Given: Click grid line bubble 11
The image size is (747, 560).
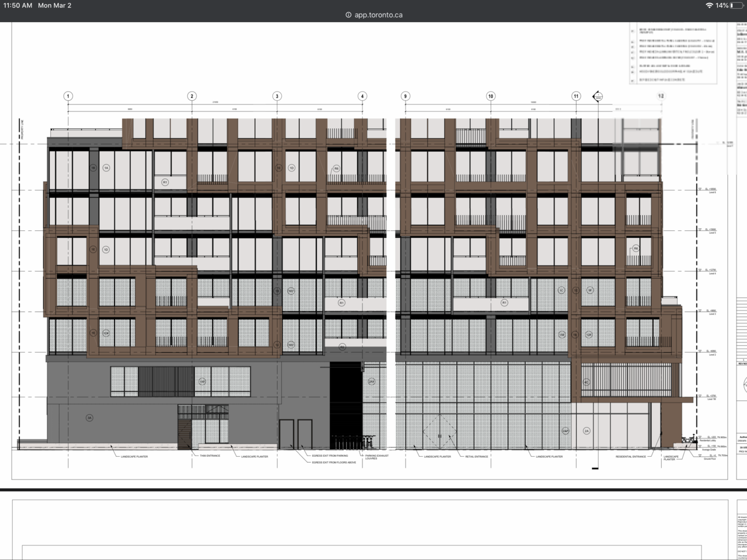Looking at the screenshot, I should [576, 96].
